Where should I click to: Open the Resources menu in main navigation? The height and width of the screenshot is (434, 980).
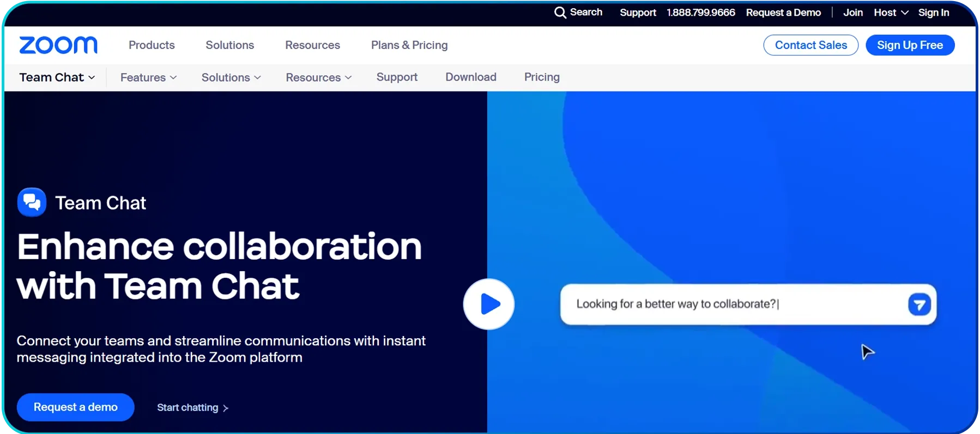(x=313, y=45)
